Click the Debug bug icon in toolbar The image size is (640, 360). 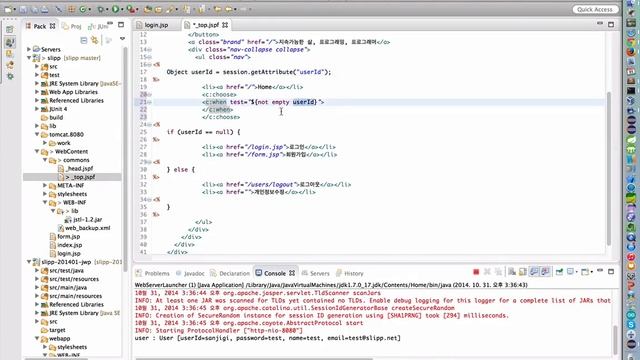click(x=100, y=9)
